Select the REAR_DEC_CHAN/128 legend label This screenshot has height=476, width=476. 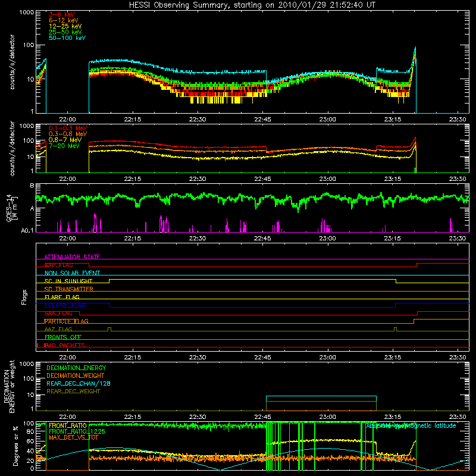pyautogui.click(x=79, y=383)
